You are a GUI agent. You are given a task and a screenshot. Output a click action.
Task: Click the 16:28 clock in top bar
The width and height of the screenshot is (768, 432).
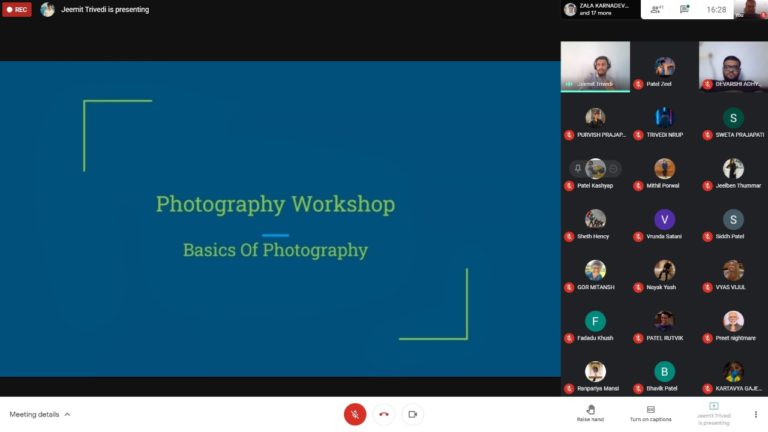point(716,9)
